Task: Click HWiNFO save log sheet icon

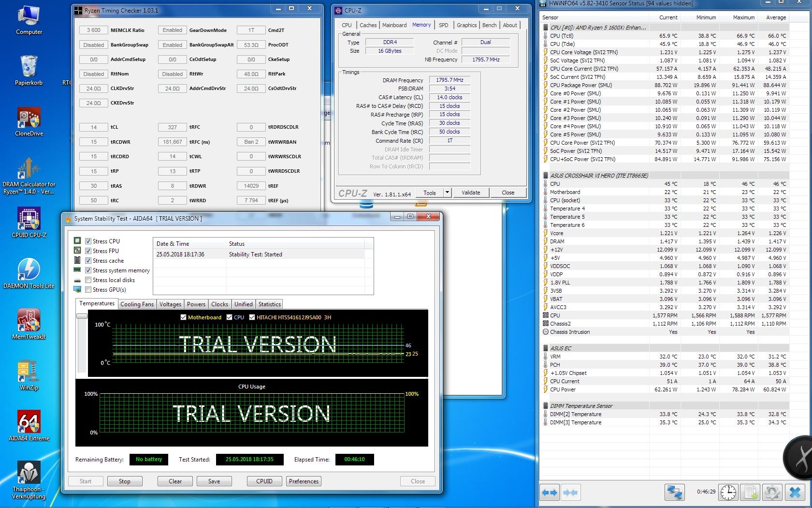Action: [751, 493]
